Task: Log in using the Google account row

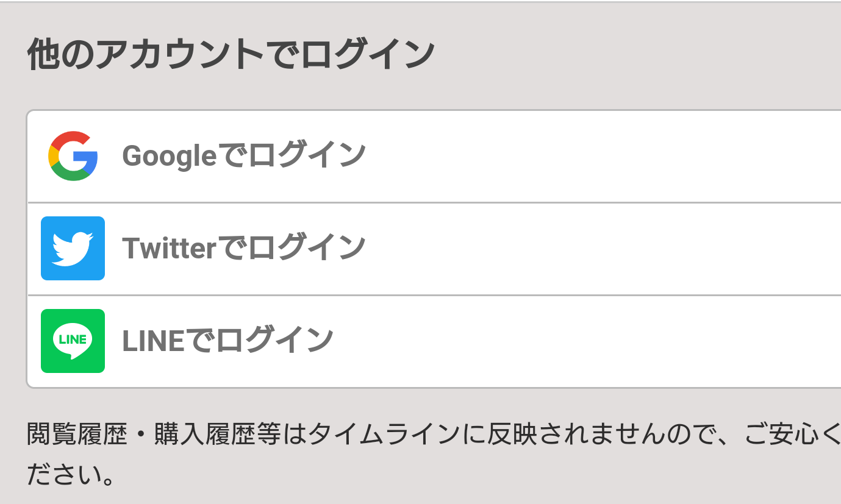Action: point(434,157)
